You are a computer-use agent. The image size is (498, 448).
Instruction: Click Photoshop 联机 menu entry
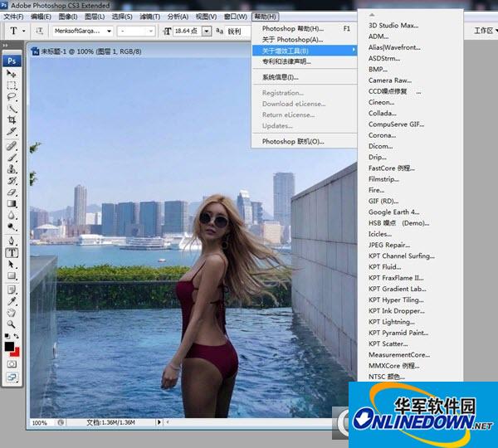[293, 142]
